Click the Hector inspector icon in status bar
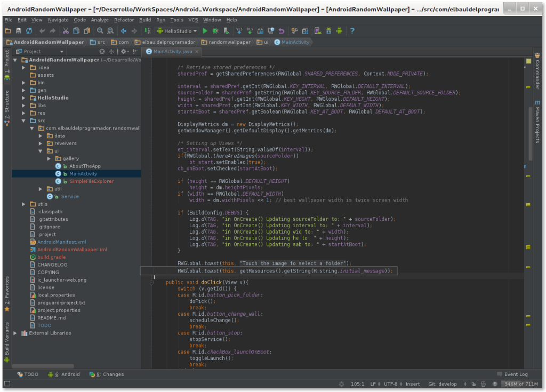The image size is (546, 392). pyautogui.click(x=483, y=384)
